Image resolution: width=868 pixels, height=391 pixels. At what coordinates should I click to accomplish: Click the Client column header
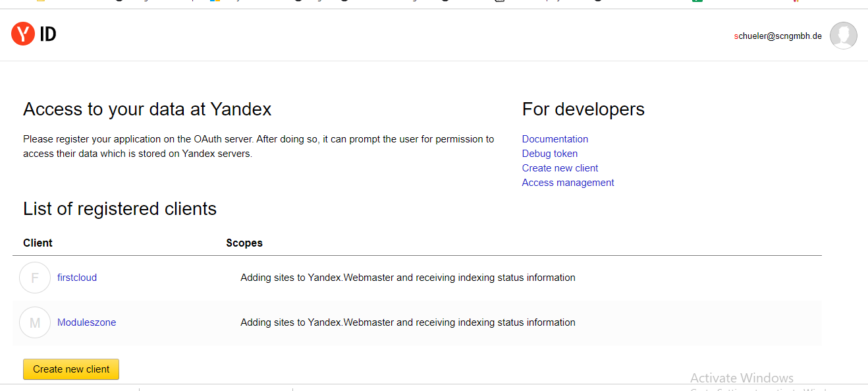[38, 243]
